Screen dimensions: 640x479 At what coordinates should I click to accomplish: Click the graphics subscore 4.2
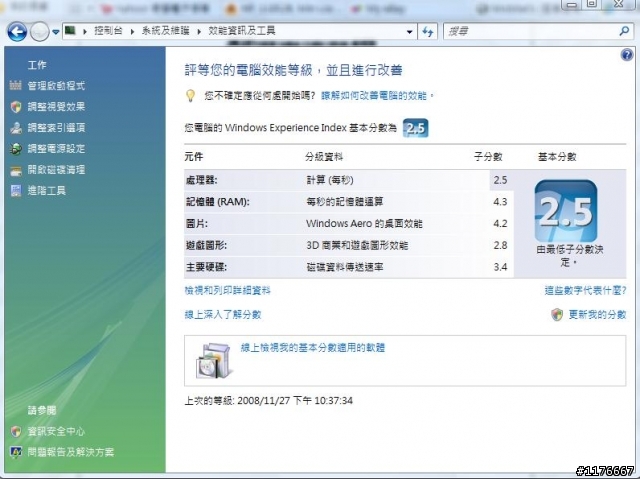pos(500,224)
